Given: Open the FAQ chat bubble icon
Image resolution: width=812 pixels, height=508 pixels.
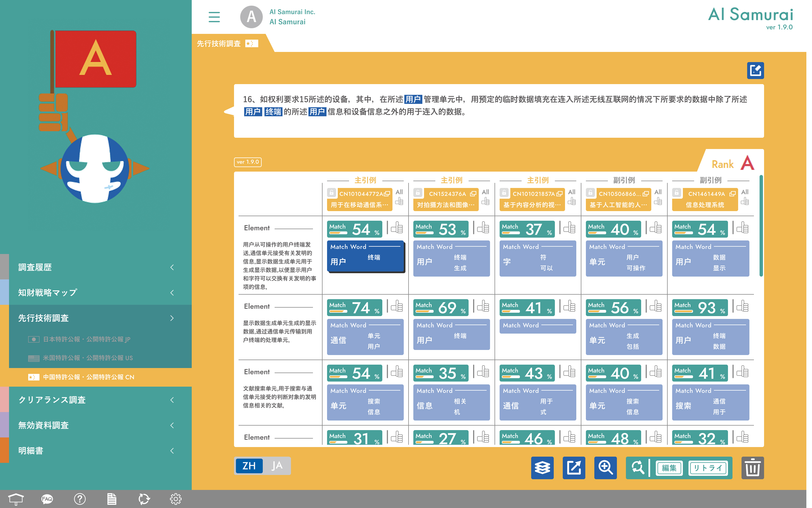Looking at the screenshot, I should (47, 499).
